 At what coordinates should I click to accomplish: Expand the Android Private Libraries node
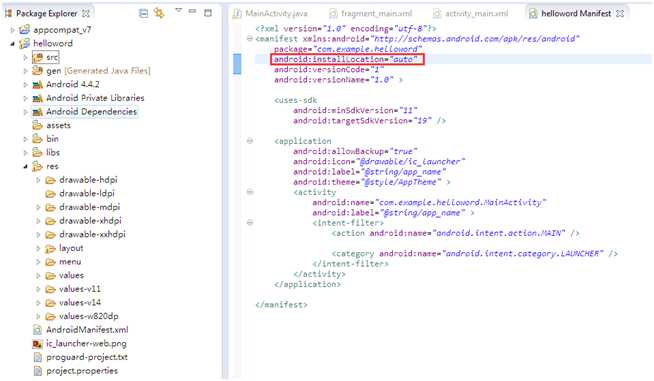[x=25, y=98]
